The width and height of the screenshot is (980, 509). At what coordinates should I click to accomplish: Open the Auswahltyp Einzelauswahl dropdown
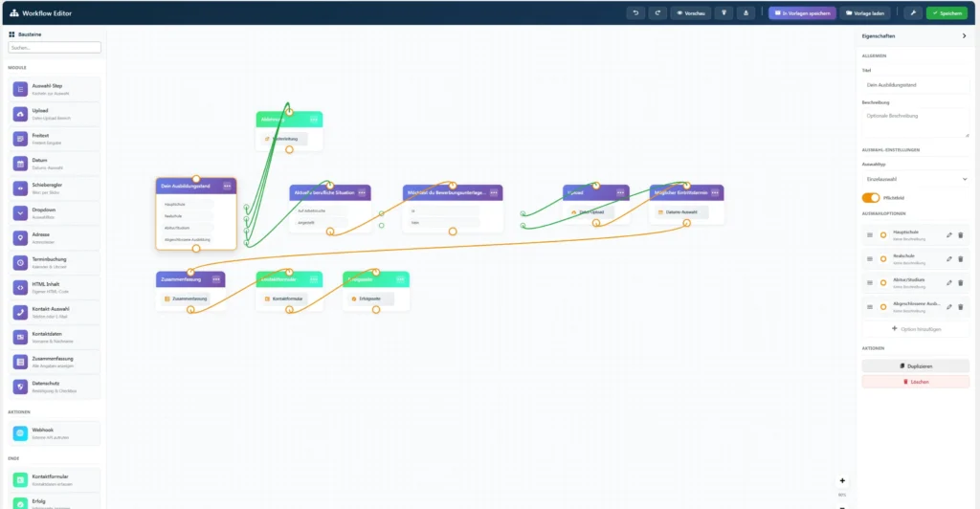pyautogui.click(x=915, y=178)
